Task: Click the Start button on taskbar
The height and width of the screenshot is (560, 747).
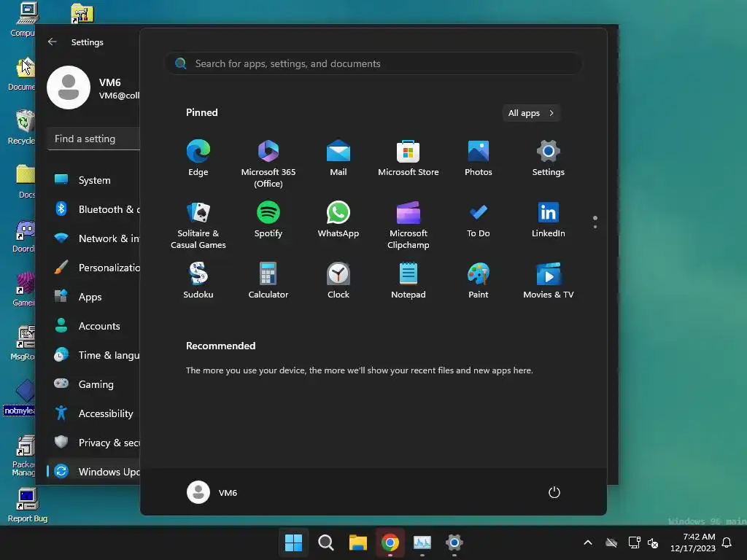Action: (293, 542)
